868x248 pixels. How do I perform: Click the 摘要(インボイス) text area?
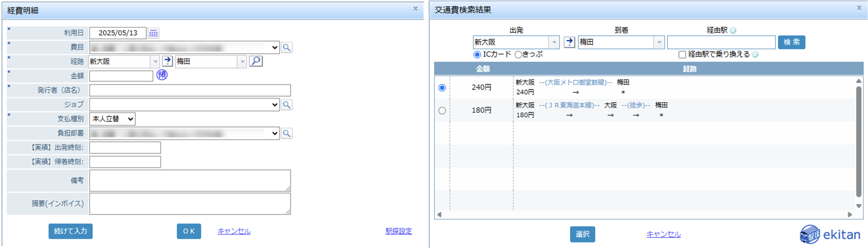[190, 204]
